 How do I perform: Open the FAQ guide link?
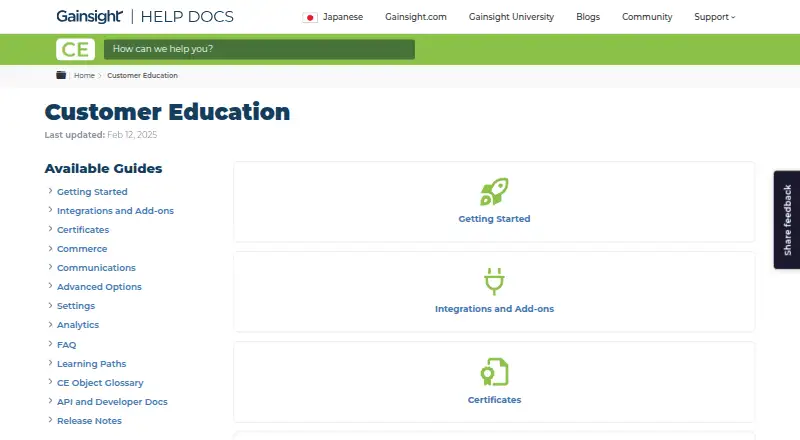tap(66, 345)
